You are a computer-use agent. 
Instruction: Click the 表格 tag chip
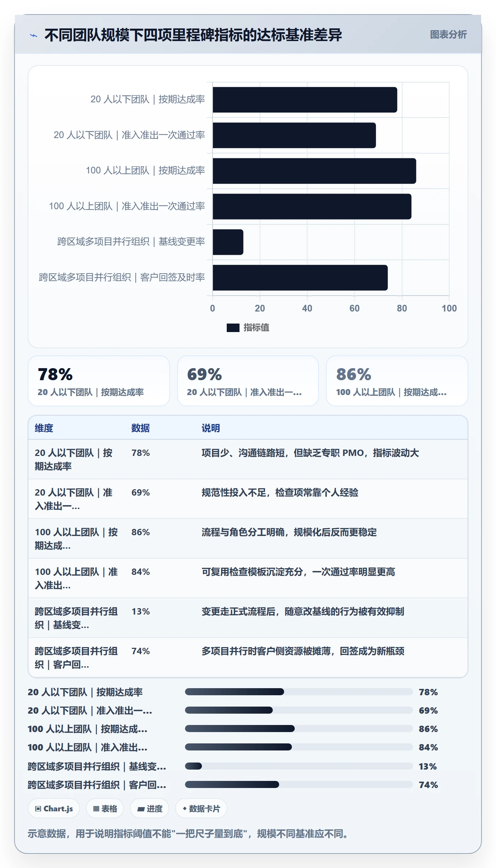[105, 809]
